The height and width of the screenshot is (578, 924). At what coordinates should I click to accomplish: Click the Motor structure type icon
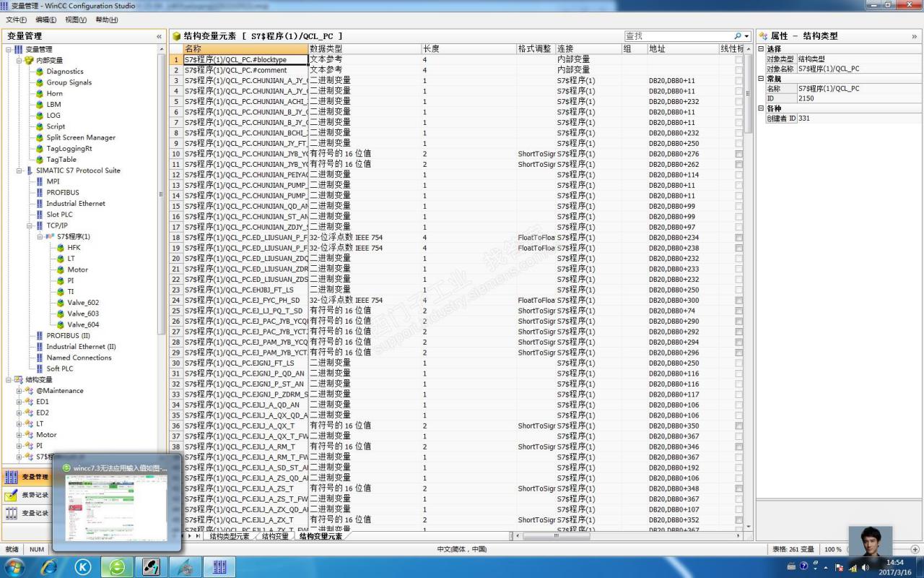tap(29, 435)
